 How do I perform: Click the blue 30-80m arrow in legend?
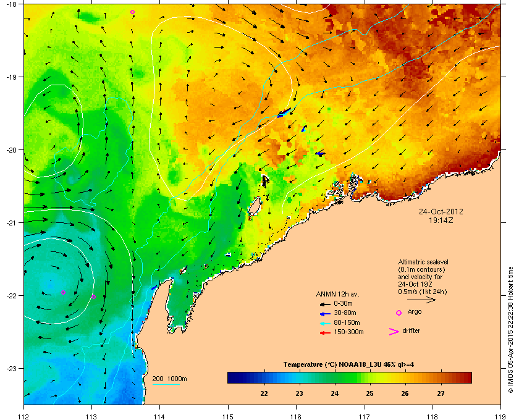click(x=325, y=313)
